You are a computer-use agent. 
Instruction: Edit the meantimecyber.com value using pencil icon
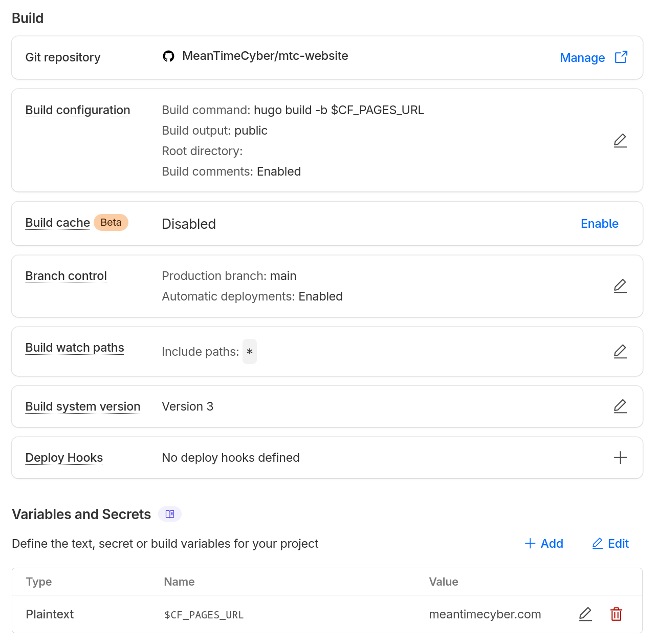click(x=585, y=614)
